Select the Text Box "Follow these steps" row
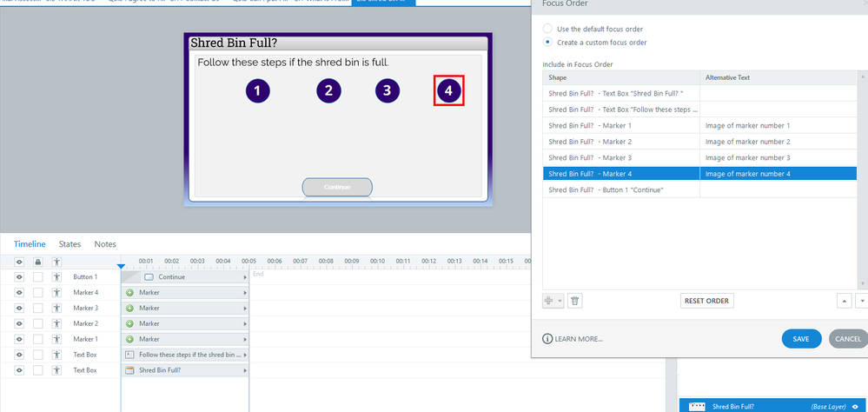This screenshot has width=868, height=412. pos(699,110)
